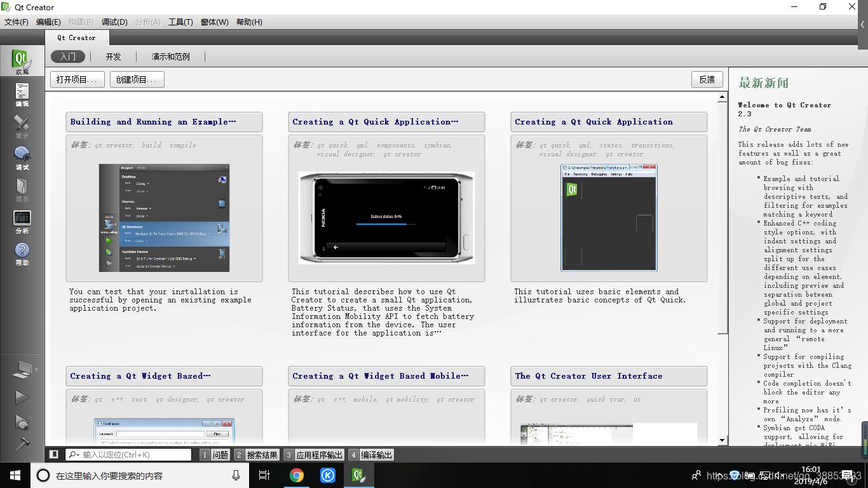
Task: Click the 反馈 feedback button
Action: coord(707,79)
